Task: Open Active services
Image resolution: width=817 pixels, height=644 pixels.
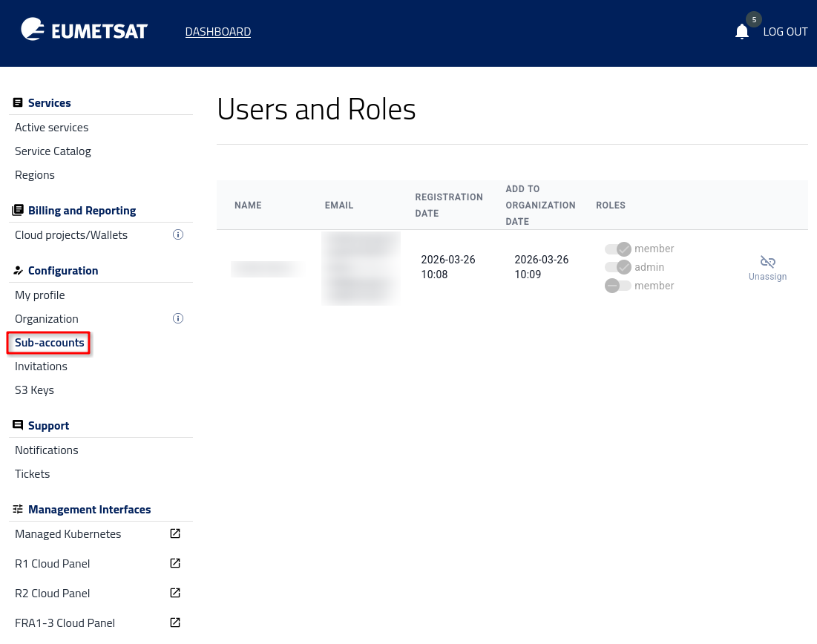Action: 52,127
